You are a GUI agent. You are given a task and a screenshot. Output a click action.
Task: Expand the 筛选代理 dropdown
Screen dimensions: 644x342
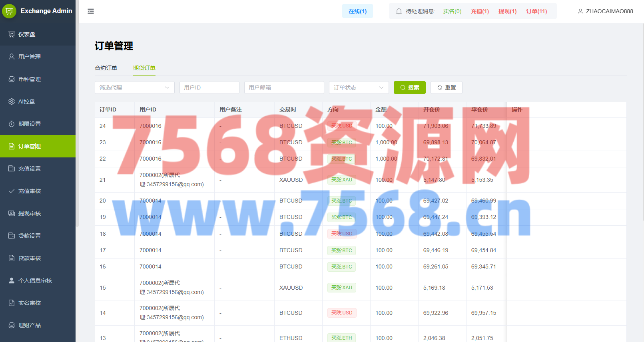(x=134, y=87)
